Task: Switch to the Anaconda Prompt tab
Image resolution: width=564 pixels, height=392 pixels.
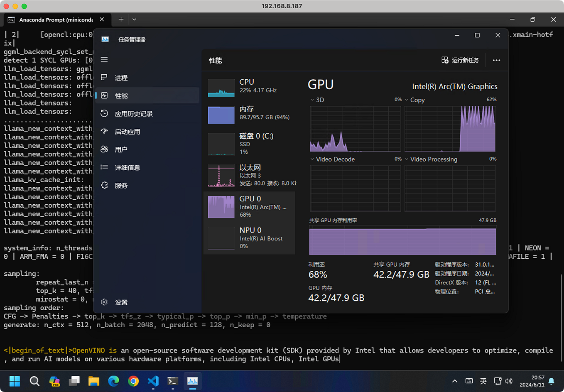Action: [x=54, y=19]
